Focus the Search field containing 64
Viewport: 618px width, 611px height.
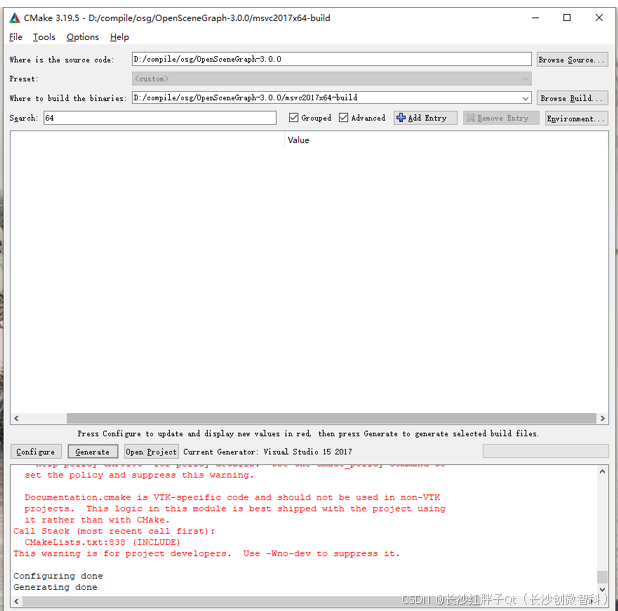[160, 118]
